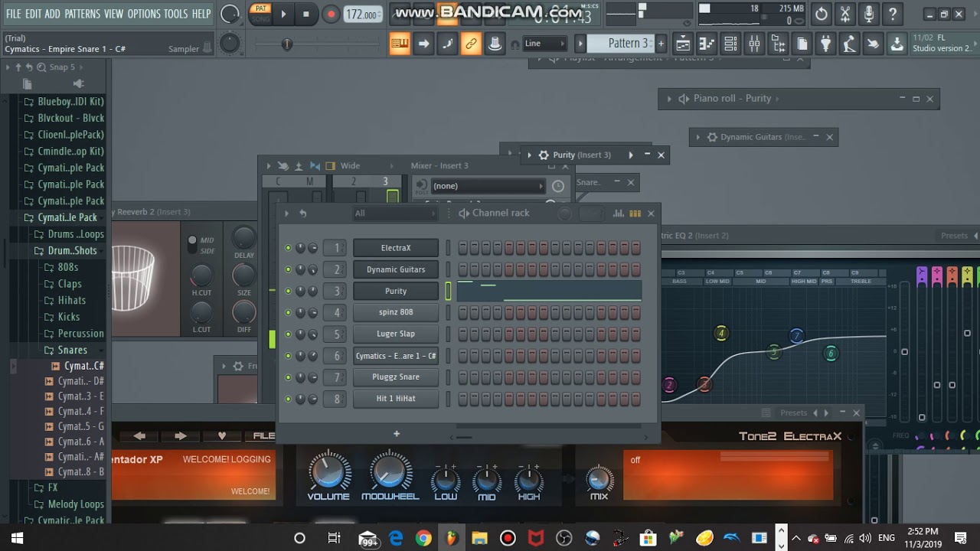Open the plugin picker plug icon
980x551 pixels.
pos(826,44)
